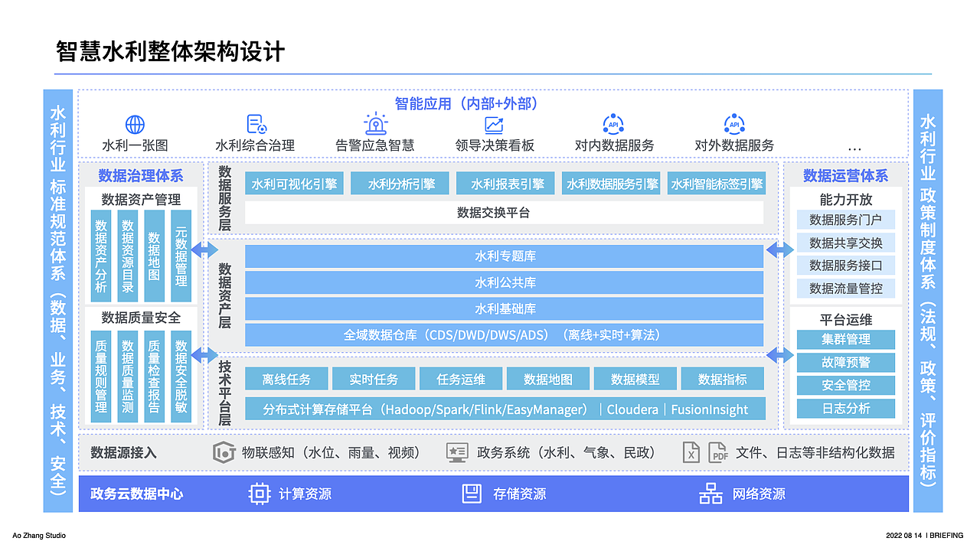
Task: Click the 水利公共库 bar
Action: (x=505, y=282)
